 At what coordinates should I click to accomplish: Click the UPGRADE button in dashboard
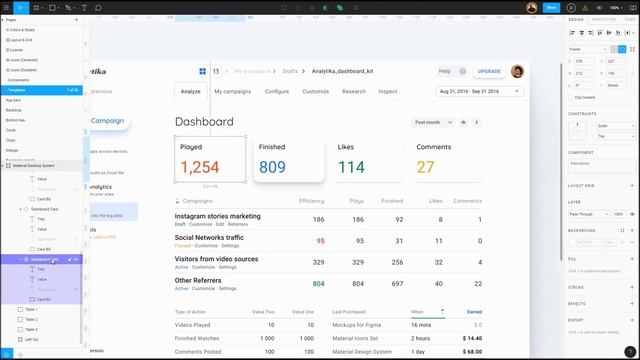tap(489, 71)
